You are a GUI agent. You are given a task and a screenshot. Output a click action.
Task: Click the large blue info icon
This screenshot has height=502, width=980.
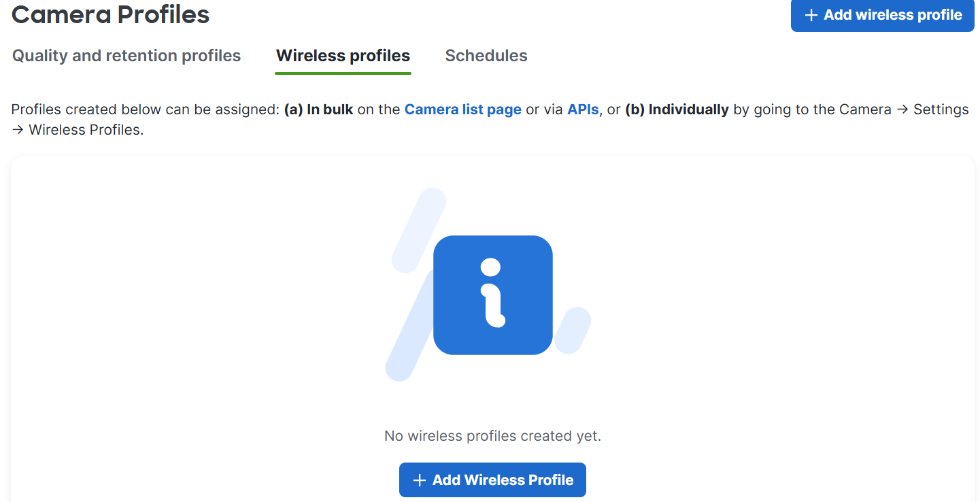coord(493,295)
